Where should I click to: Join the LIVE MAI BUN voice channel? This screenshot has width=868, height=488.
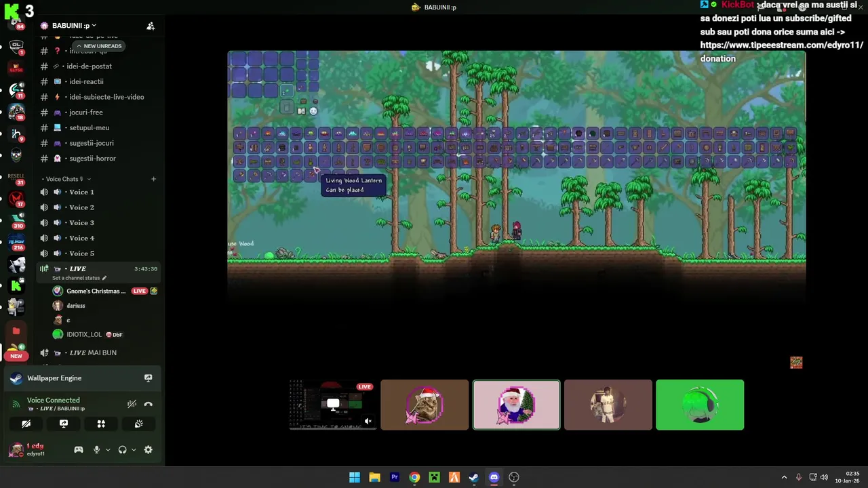(x=98, y=352)
